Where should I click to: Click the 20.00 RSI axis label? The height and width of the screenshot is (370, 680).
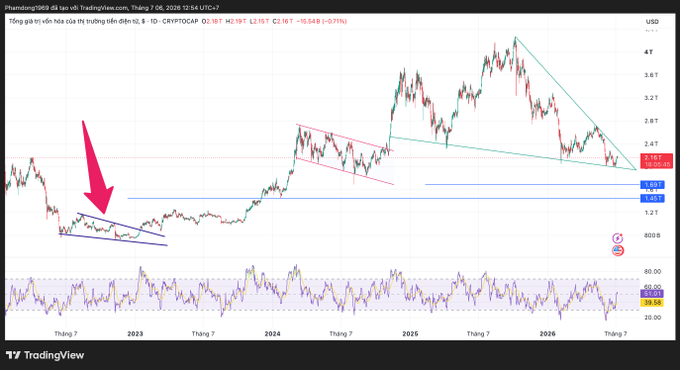[653, 318]
